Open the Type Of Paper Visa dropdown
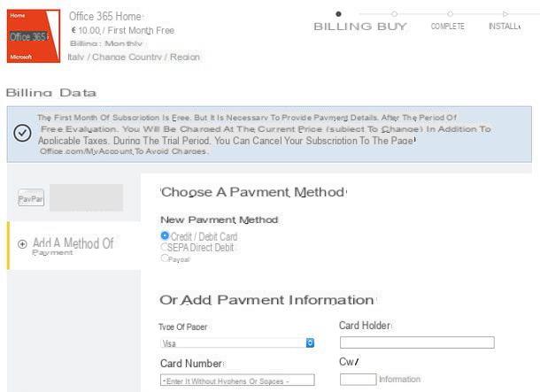The height and width of the screenshot is (392, 540). 237,343
